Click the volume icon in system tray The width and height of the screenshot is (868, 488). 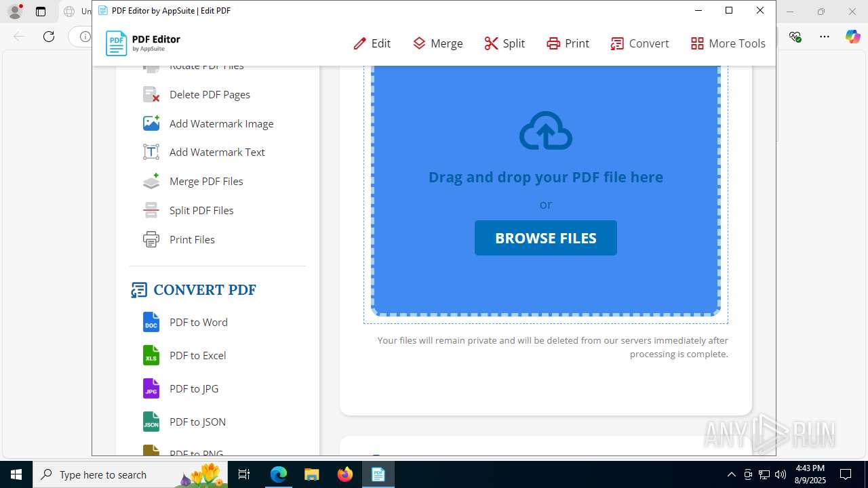(781, 474)
